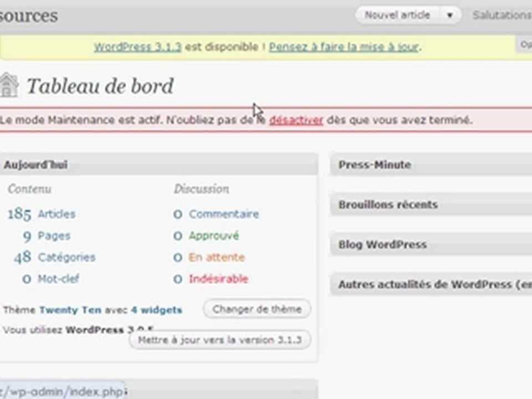Click the Pages link

coord(54,236)
